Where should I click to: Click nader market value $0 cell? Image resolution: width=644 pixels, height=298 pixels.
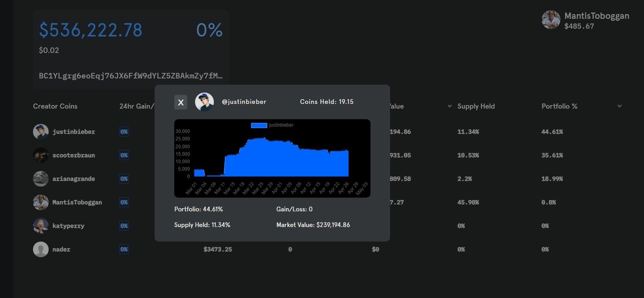[376, 249]
